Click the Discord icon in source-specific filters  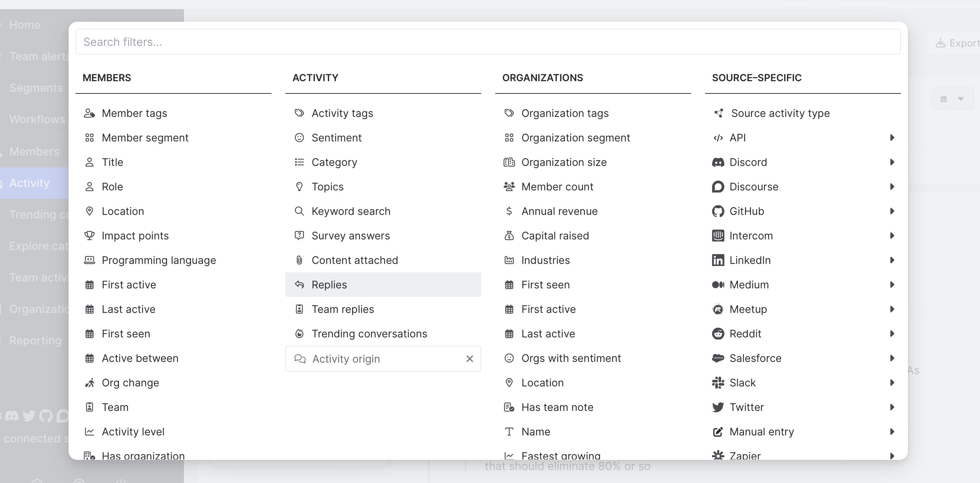point(718,162)
